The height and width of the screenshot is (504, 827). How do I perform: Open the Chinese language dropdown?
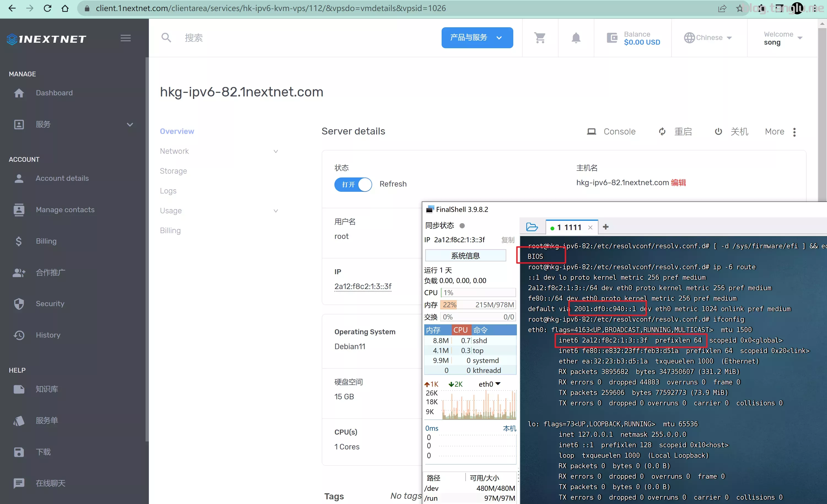pyautogui.click(x=708, y=38)
